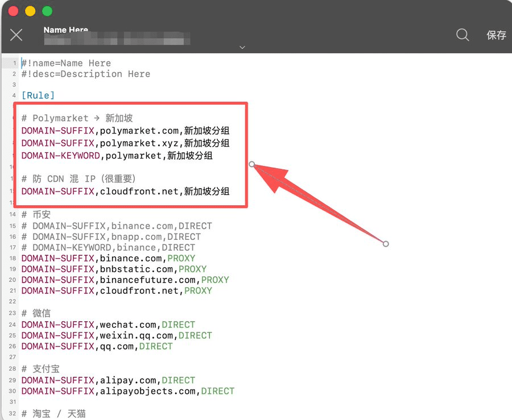Click the "# 防 CDN 混 IP" comment
The height and width of the screenshot is (420, 512).
tap(79, 178)
